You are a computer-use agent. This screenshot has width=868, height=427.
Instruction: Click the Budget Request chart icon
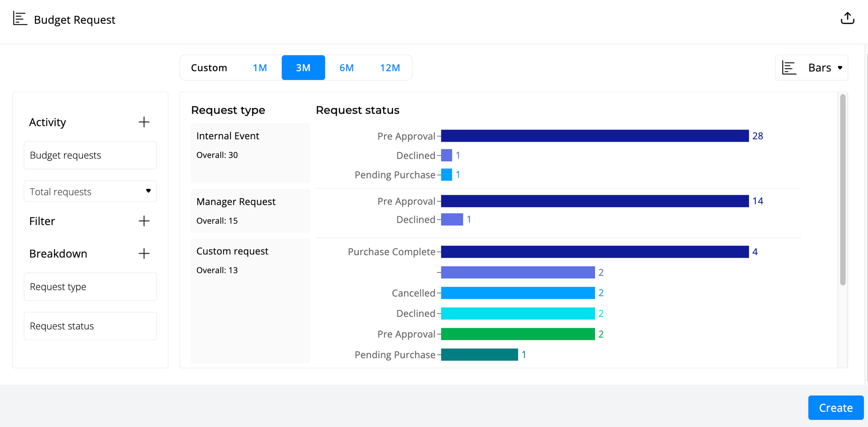coord(20,19)
